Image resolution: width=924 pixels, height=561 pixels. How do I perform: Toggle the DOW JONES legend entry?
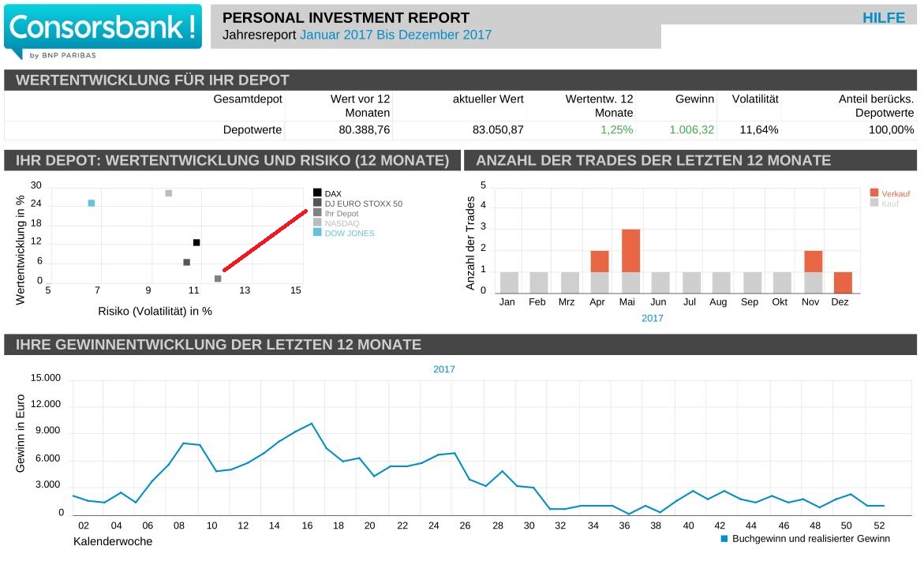(349, 234)
